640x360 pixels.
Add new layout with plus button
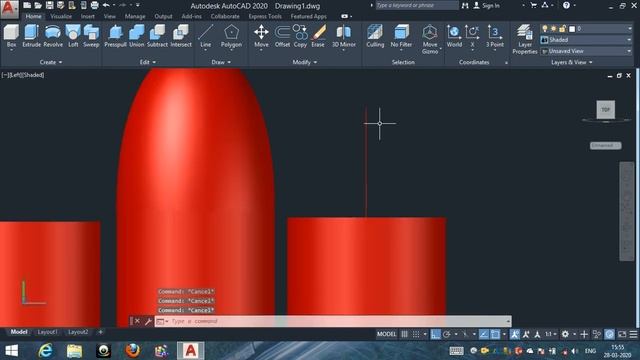(x=100, y=332)
